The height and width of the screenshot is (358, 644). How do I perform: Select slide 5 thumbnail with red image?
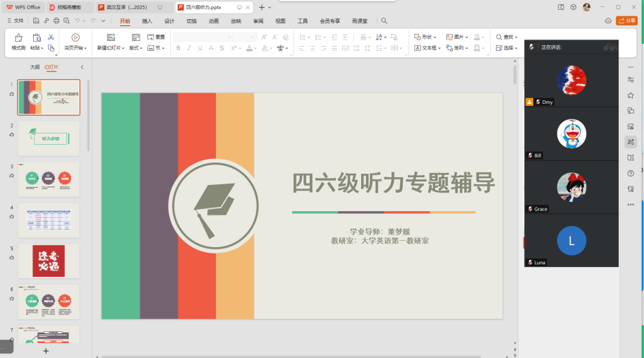point(49,261)
